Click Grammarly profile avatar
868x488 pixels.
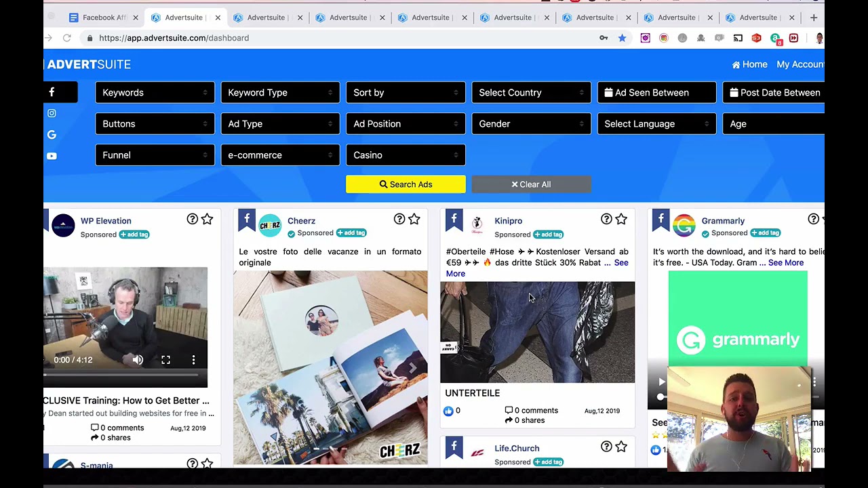pos(684,226)
